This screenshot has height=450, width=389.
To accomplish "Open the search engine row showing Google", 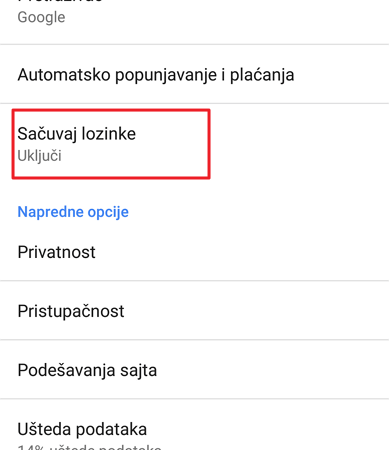I will pos(194,22).
